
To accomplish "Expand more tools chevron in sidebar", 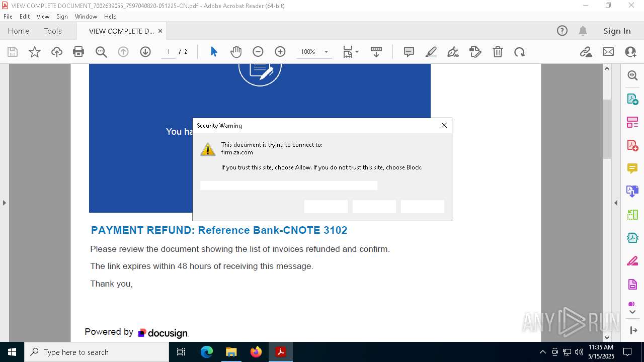I will pyautogui.click(x=632, y=312).
